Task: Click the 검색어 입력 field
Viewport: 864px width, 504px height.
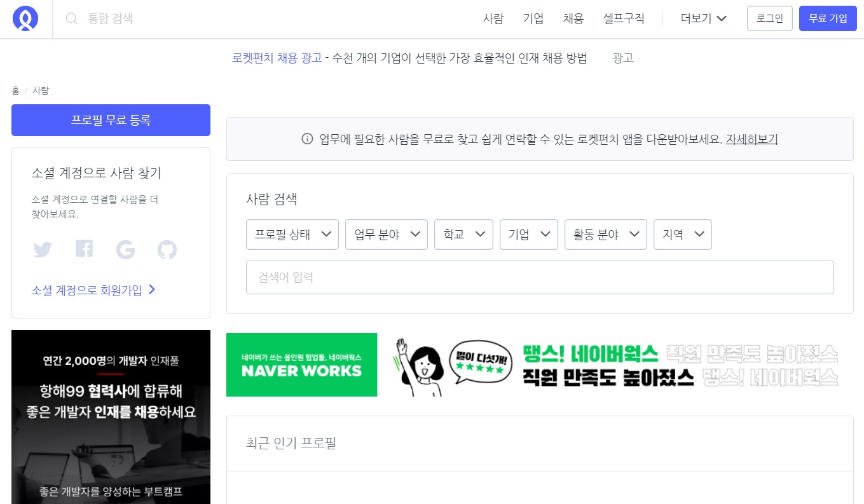Action: pos(540,277)
